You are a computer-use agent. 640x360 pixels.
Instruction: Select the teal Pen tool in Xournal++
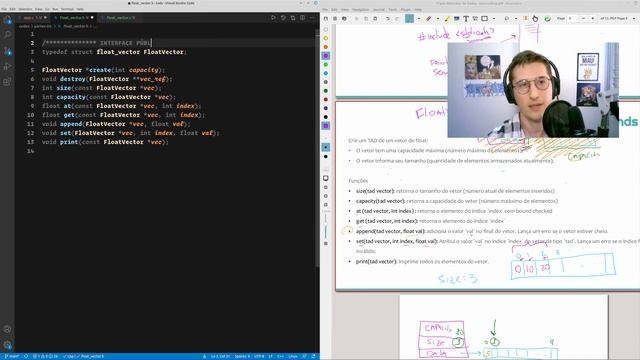point(409,18)
